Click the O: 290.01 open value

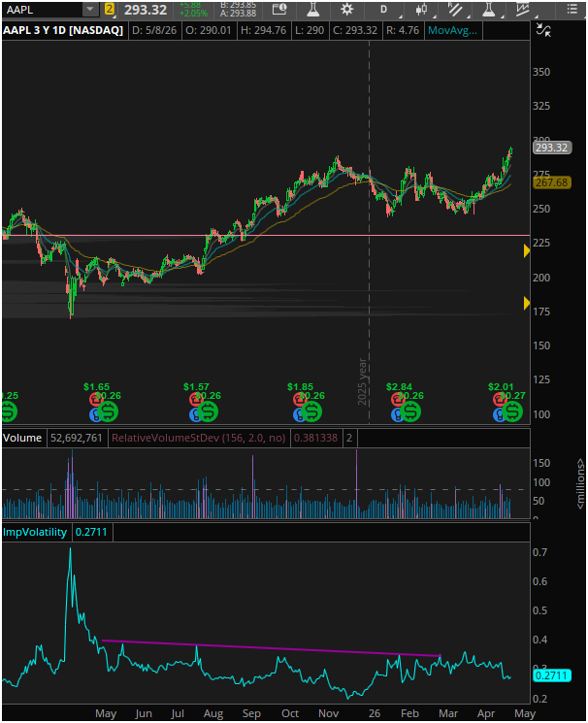[208, 30]
